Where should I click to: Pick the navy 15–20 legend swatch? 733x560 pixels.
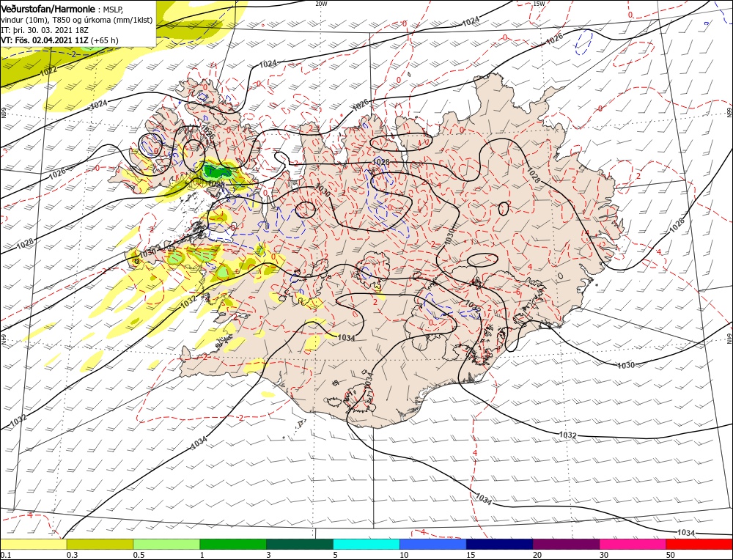coord(500,544)
